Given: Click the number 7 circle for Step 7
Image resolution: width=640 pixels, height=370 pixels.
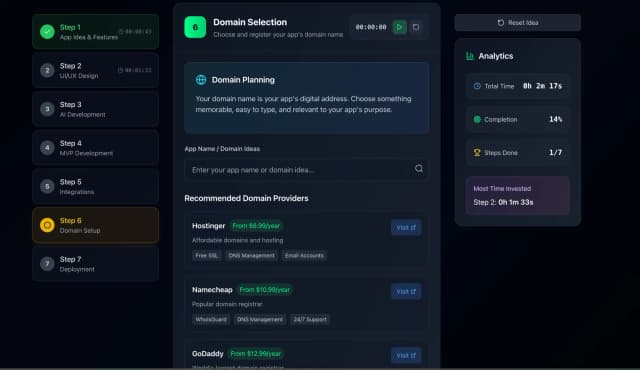Looking at the screenshot, I should pos(47,264).
